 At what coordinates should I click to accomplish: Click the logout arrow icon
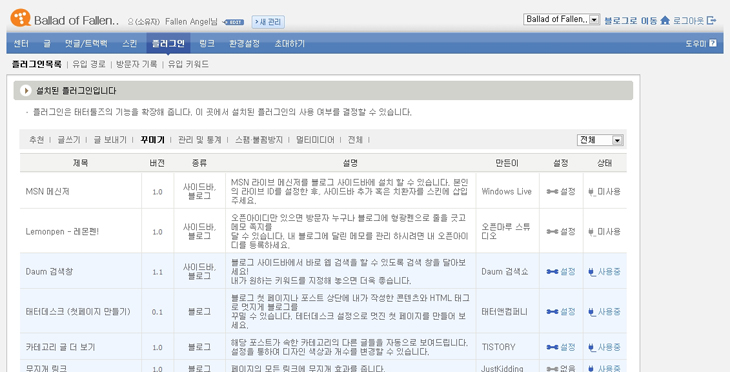click(x=711, y=20)
